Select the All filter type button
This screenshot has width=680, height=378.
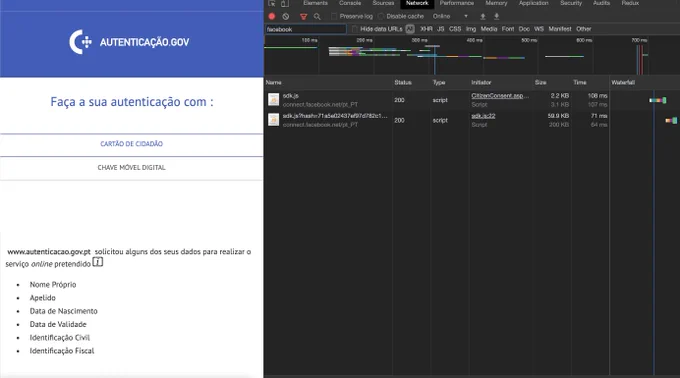click(x=410, y=29)
